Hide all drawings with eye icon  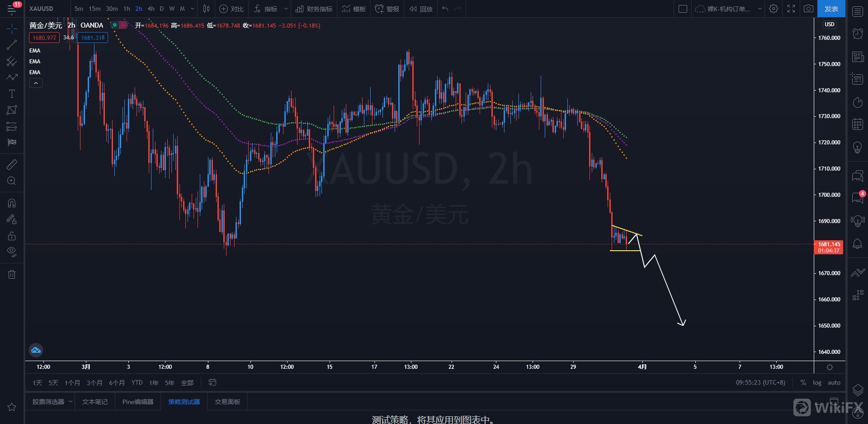click(12, 252)
